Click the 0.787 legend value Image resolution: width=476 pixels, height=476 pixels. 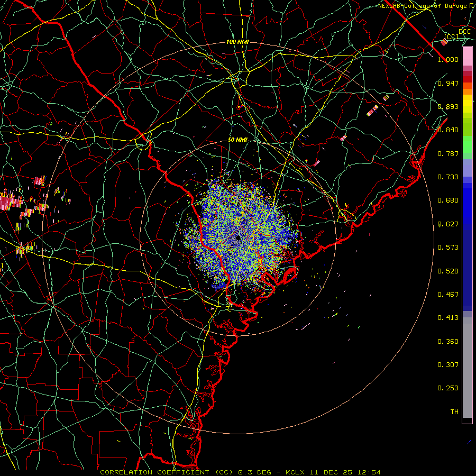tap(448, 153)
